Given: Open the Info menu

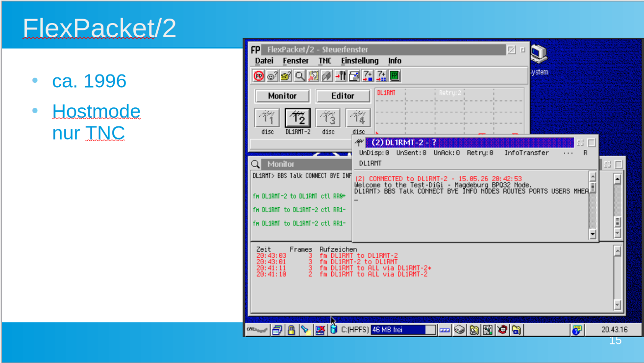Looking at the screenshot, I should [x=395, y=61].
